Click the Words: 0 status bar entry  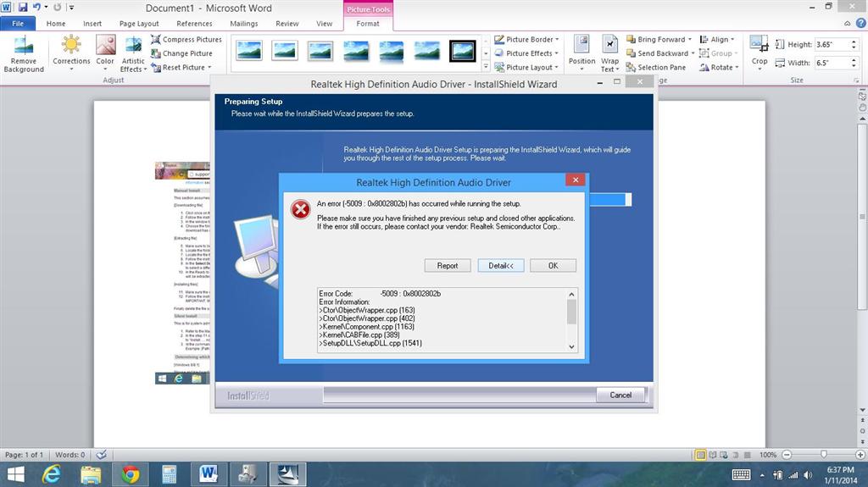click(x=70, y=454)
